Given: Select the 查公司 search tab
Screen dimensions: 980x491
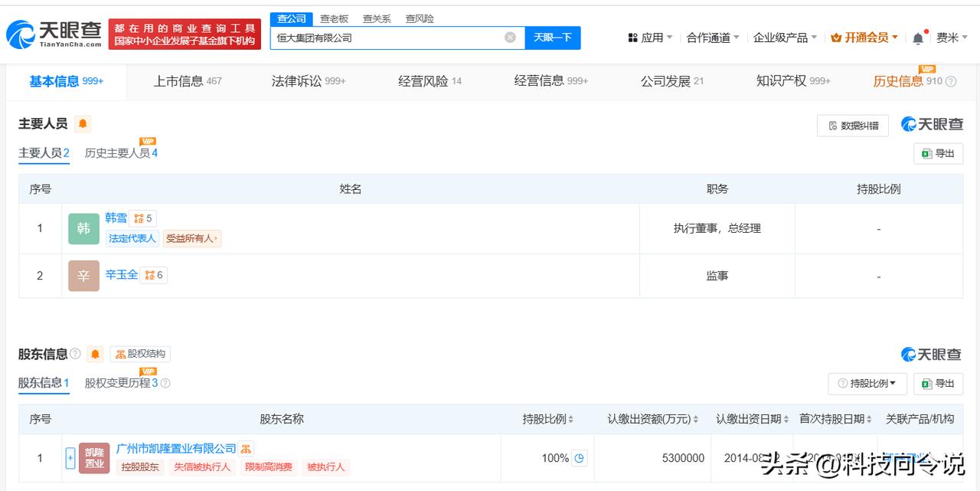Looking at the screenshot, I should tap(292, 18).
